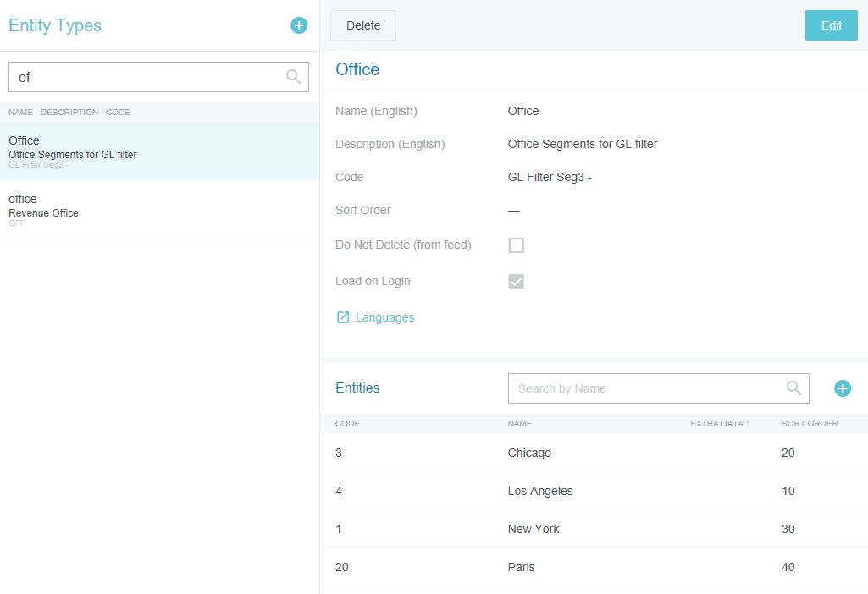Screen dimensions: 868x594
Task: Sort entities by the Name column header
Action: (x=520, y=423)
